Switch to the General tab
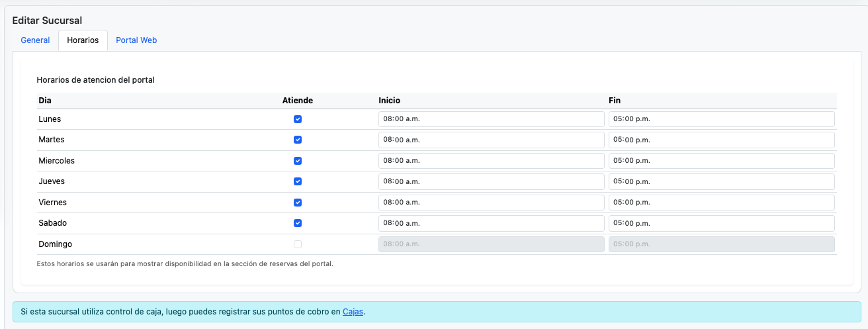 pyautogui.click(x=35, y=40)
